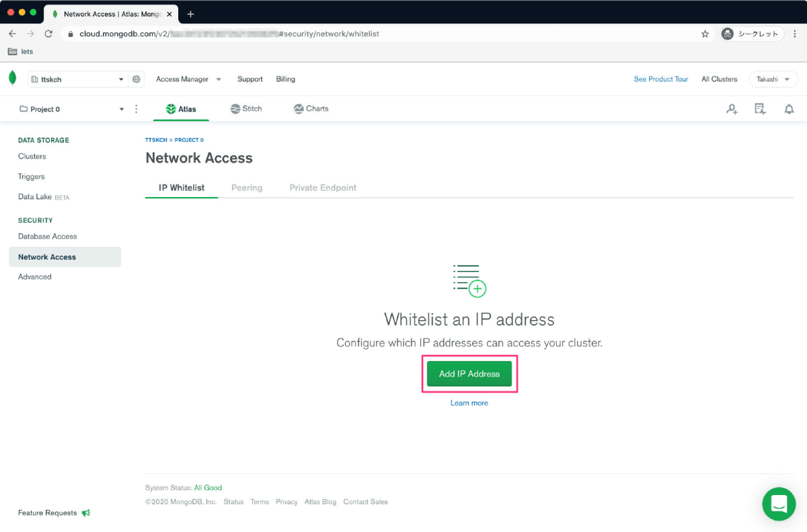Click the address bar URL

[229, 34]
